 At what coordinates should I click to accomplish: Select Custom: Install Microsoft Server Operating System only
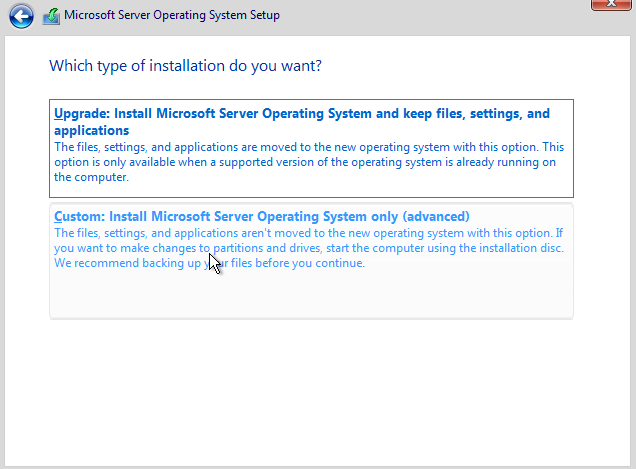(x=262, y=216)
